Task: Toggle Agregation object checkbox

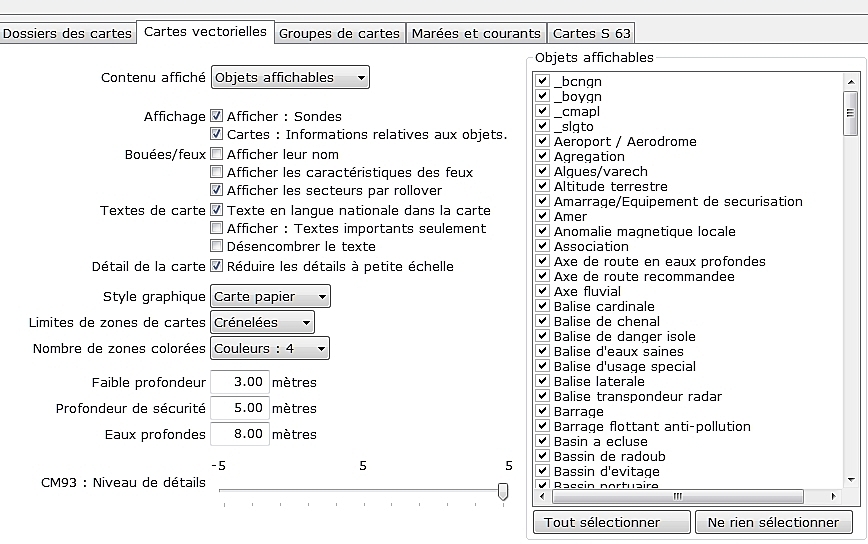Action: click(542, 156)
